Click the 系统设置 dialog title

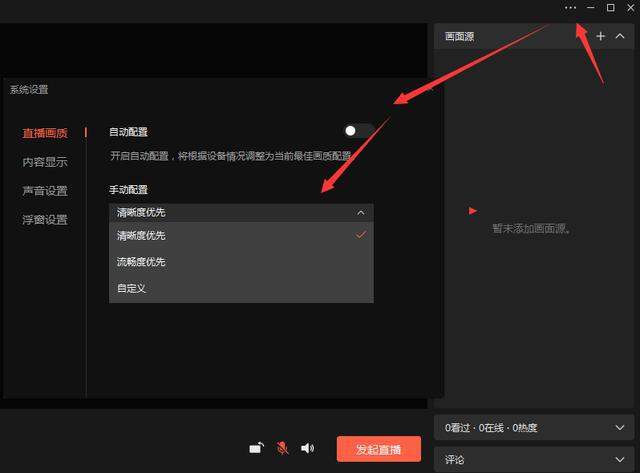click(x=29, y=90)
